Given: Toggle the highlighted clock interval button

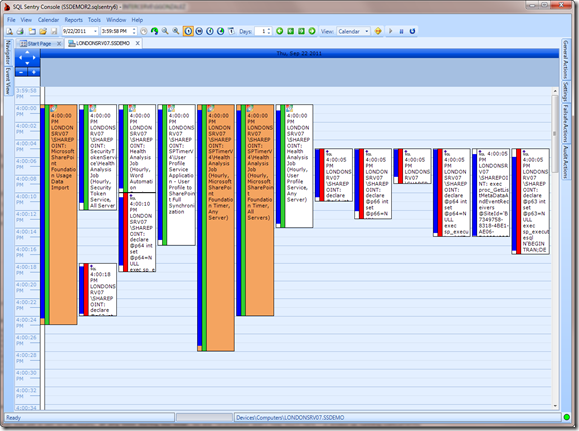Looking at the screenshot, I should tap(188, 31).
